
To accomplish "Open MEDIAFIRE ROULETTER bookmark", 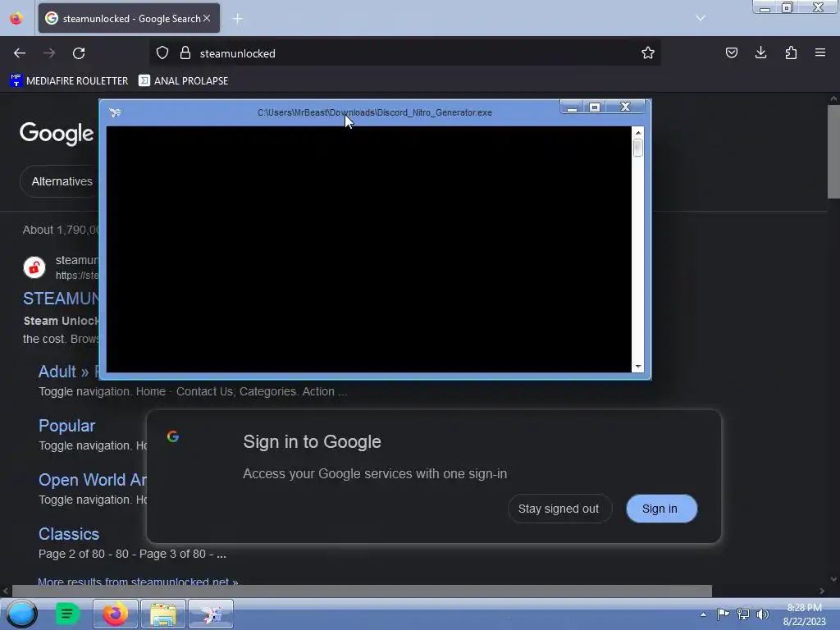I will pos(69,81).
